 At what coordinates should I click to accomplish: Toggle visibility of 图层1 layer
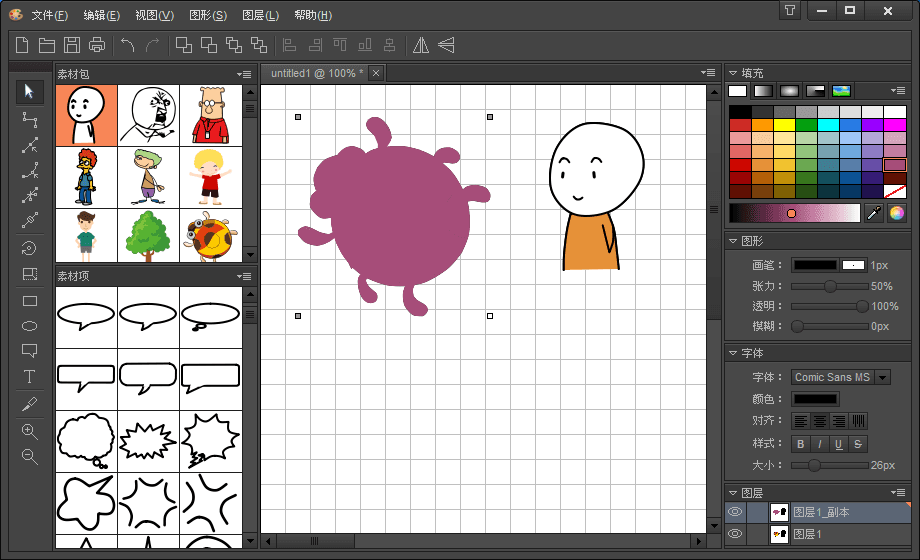pos(735,535)
